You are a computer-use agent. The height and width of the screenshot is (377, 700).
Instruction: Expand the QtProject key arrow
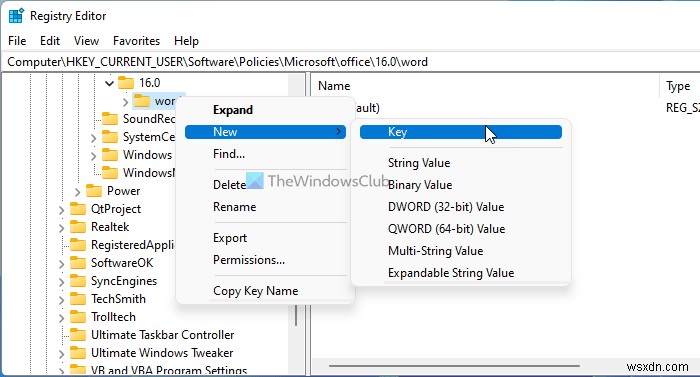tap(61, 209)
